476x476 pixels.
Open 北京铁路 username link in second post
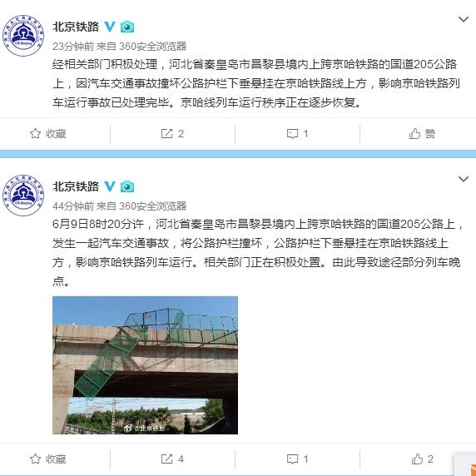(x=76, y=186)
